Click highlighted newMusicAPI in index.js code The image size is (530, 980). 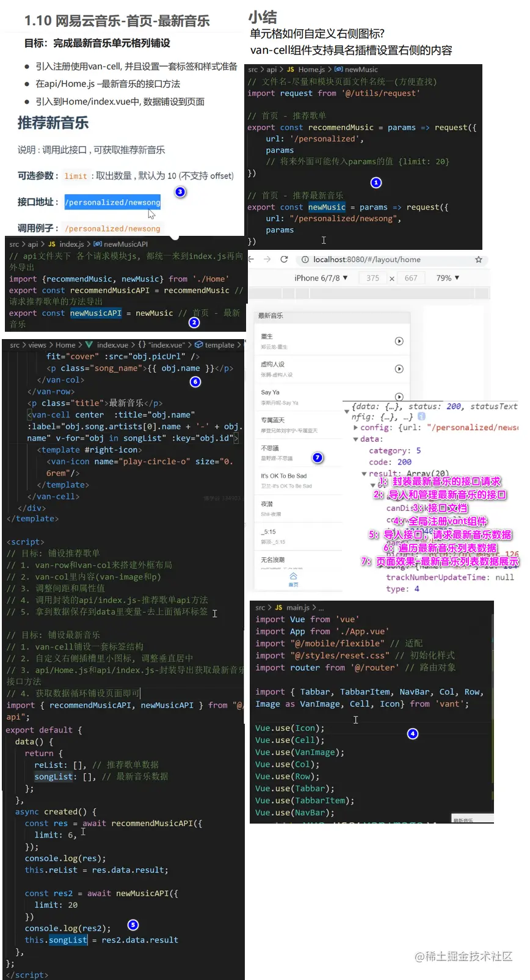(x=96, y=313)
